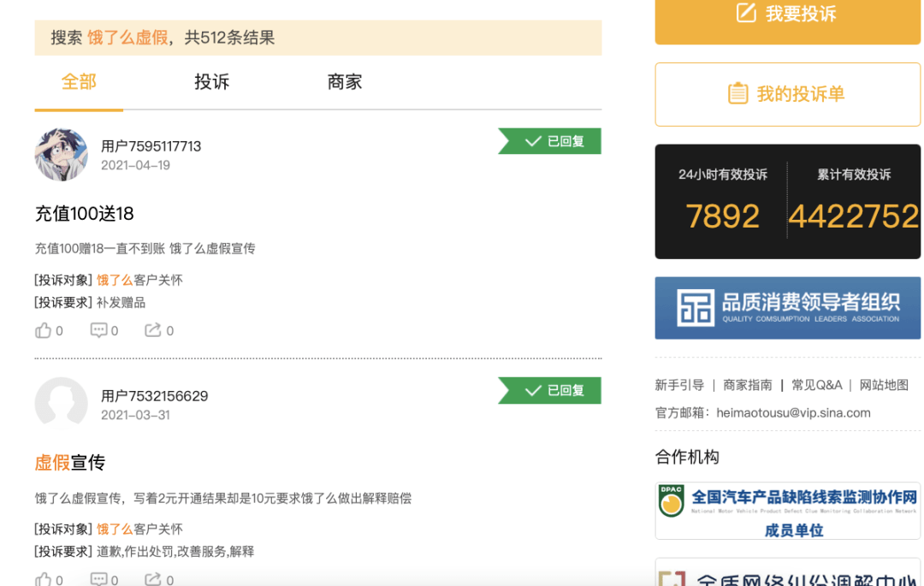The width and height of the screenshot is (924, 586).
Task: Click 饿了么 in second complaint's 投诉对象
Action: tap(115, 529)
